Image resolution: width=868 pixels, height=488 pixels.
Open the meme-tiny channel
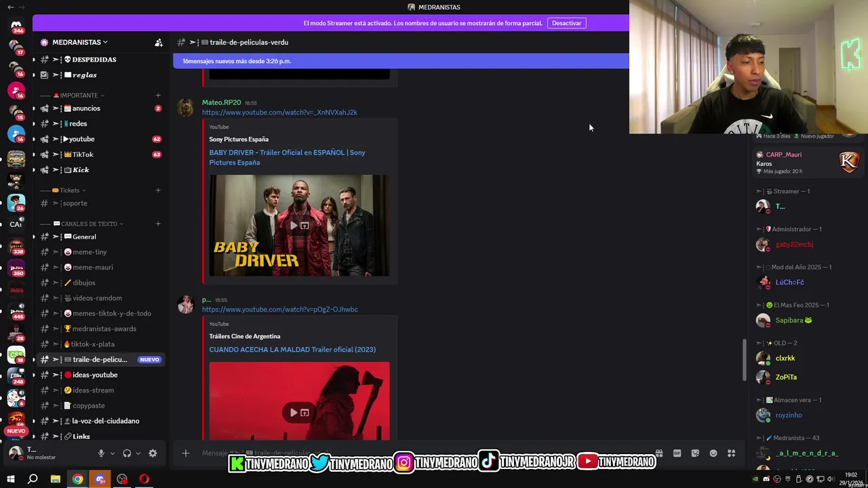100,252
